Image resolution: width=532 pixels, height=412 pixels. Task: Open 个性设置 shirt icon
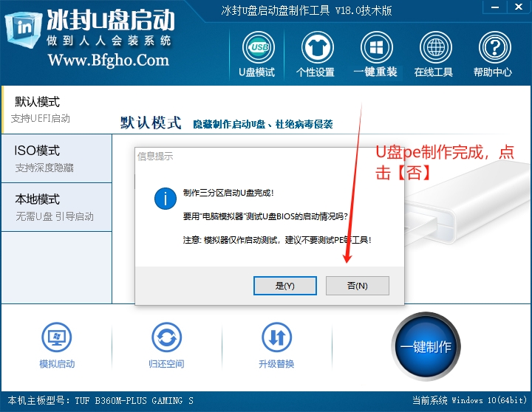pyautogui.click(x=316, y=49)
